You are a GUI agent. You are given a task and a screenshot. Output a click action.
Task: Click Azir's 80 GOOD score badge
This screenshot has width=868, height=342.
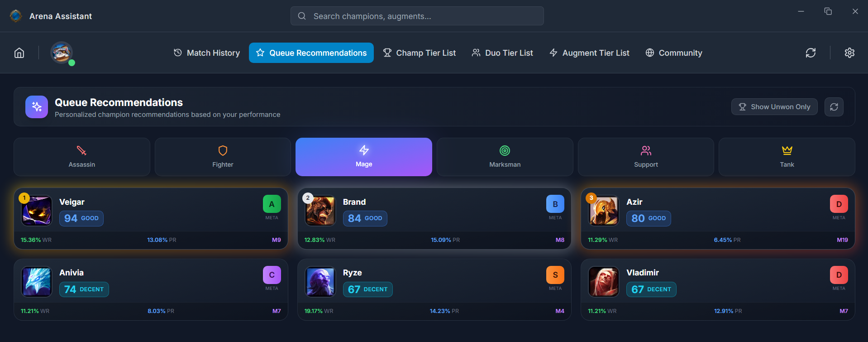click(x=649, y=218)
